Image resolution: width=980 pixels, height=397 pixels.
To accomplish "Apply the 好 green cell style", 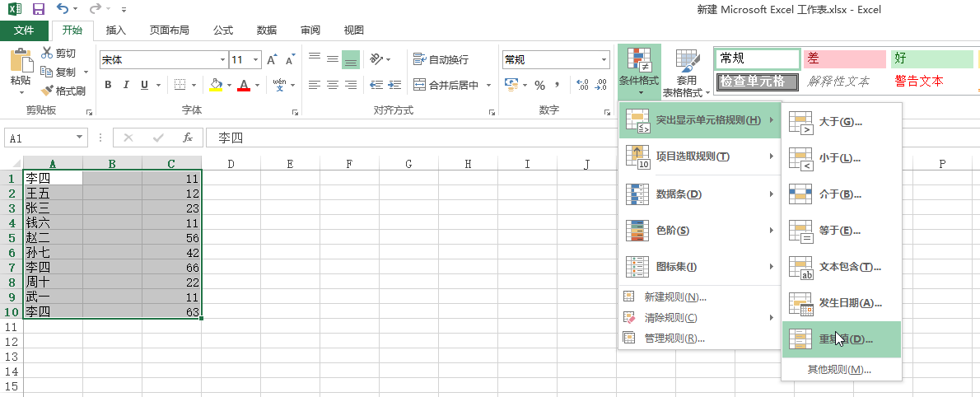I will tap(932, 58).
